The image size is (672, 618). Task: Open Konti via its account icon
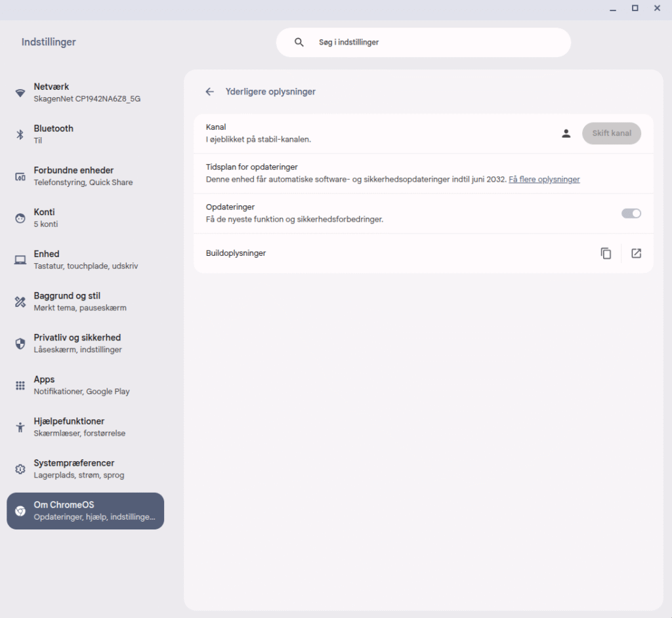[20, 217]
